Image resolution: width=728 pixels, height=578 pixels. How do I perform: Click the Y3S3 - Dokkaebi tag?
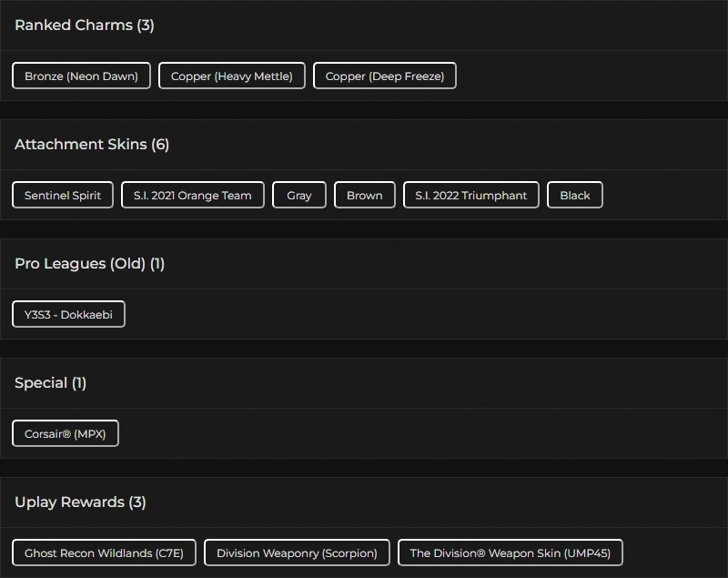pyautogui.click(x=68, y=315)
